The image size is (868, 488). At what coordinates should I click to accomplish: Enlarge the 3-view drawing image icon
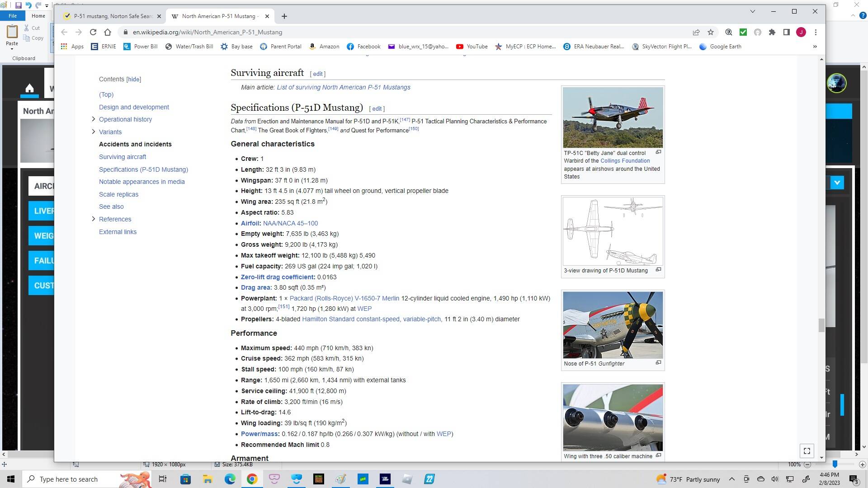658,270
